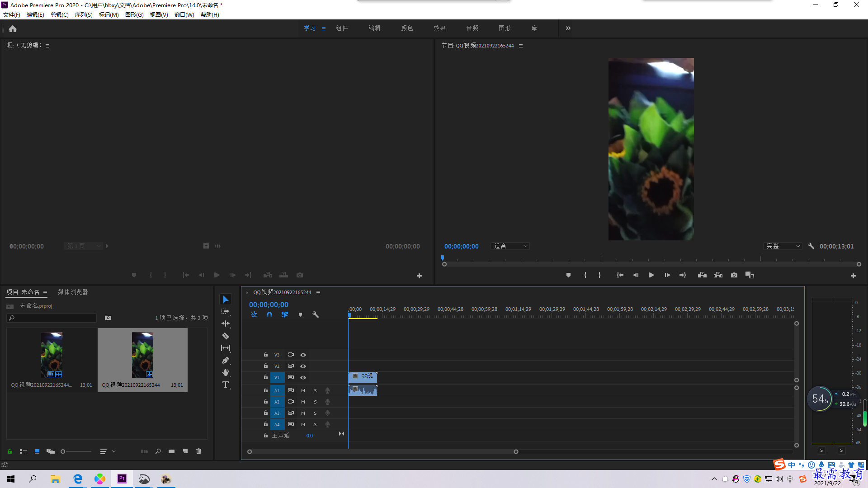Open source monitor panel menu
This screenshot has width=868, height=488.
(47, 46)
